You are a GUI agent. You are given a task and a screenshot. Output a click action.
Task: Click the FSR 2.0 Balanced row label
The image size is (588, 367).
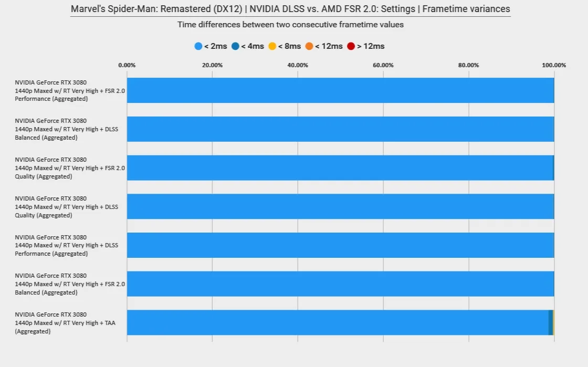70,284
